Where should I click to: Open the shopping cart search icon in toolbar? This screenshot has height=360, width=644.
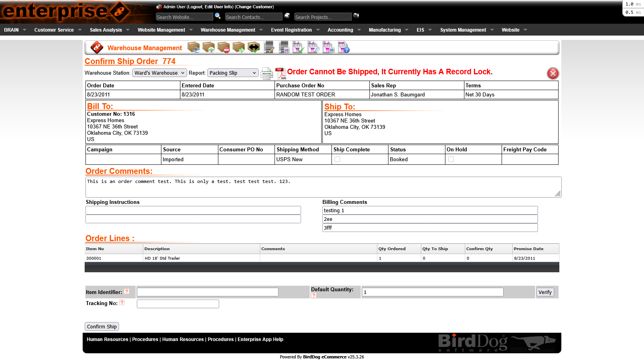point(314,47)
